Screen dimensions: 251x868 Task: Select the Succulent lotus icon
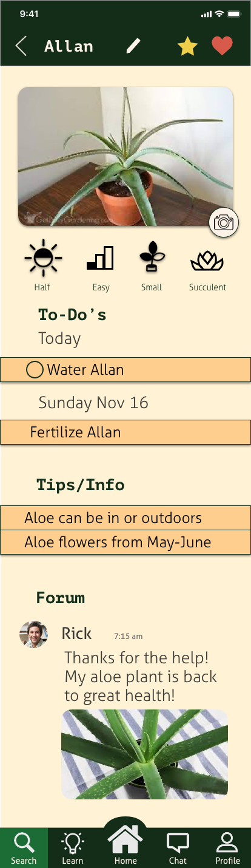pyautogui.click(x=207, y=261)
